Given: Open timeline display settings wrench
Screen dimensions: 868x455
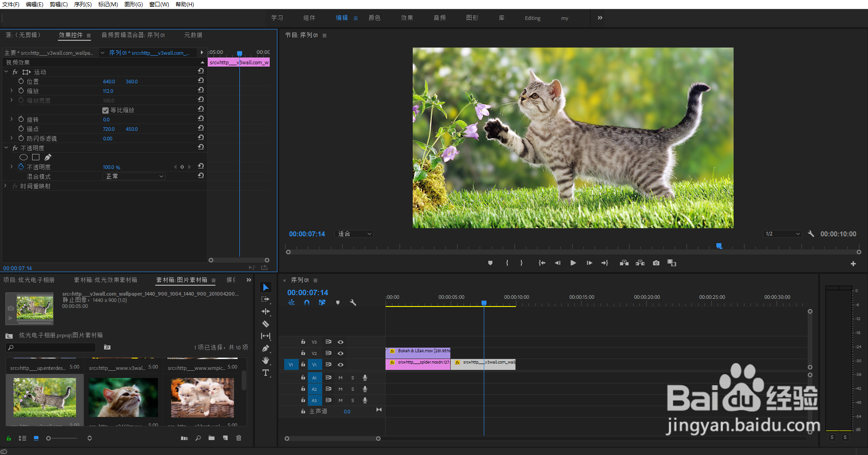Looking at the screenshot, I should [x=353, y=302].
